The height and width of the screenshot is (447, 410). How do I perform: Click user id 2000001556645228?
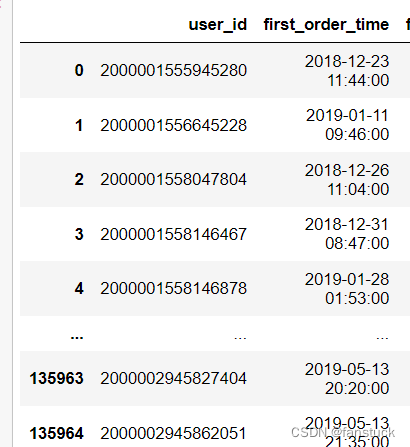tap(173, 125)
